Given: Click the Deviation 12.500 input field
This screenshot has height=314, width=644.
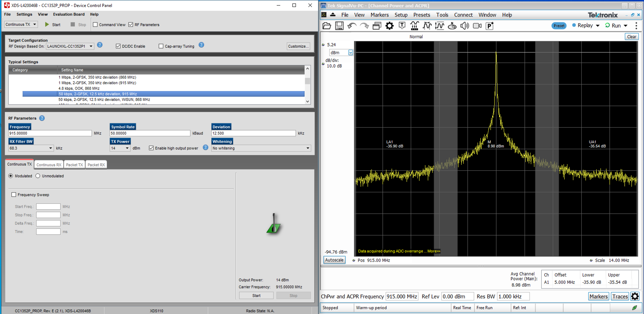Looking at the screenshot, I should click(x=253, y=133).
